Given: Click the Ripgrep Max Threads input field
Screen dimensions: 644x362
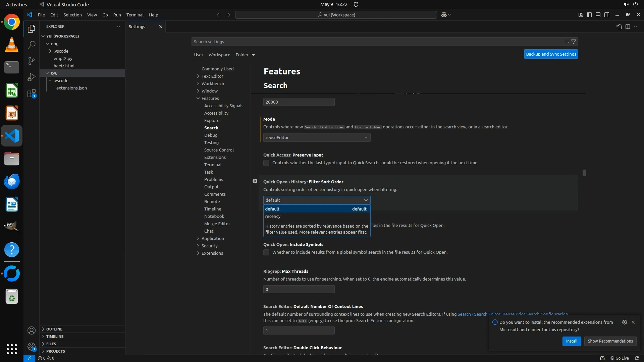Looking at the screenshot, I should (299, 289).
